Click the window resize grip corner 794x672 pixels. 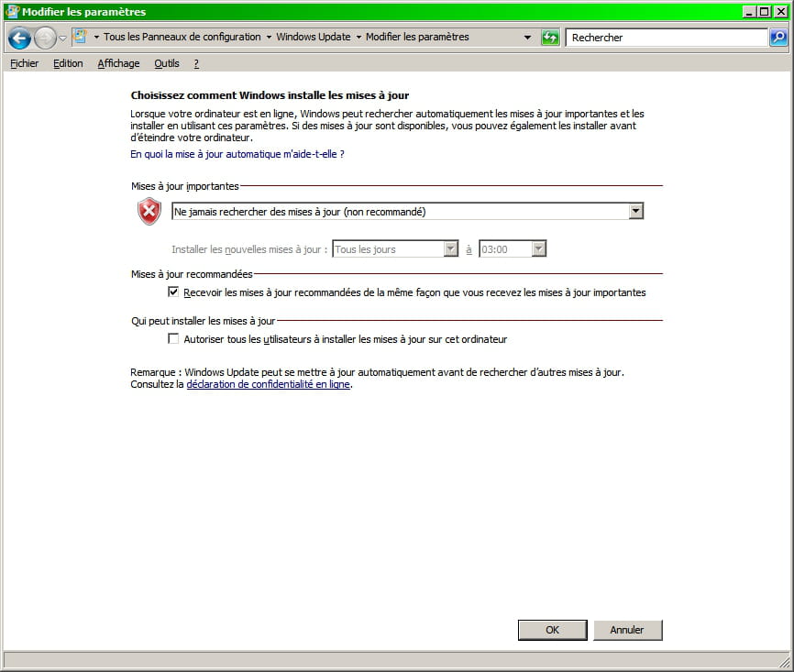(785, 661)
